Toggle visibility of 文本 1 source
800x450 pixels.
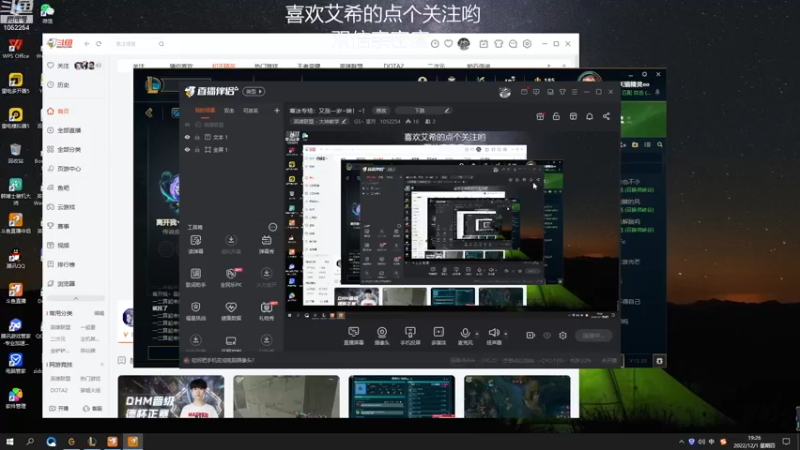tap(187, 137)
